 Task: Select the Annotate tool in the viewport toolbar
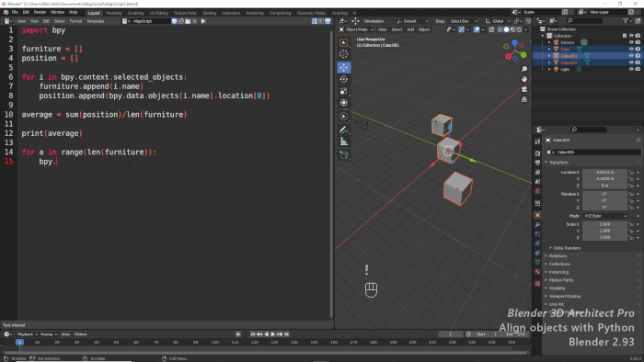344,130
